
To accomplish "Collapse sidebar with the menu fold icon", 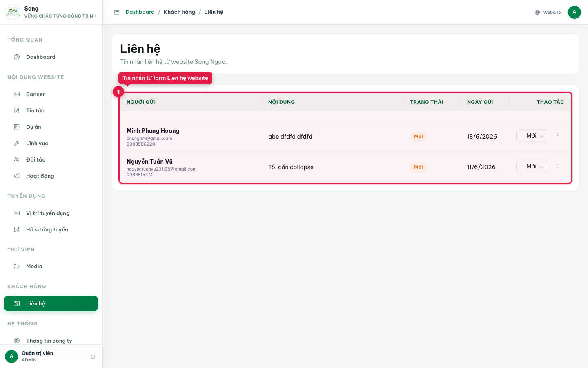I will pos(116,12).
